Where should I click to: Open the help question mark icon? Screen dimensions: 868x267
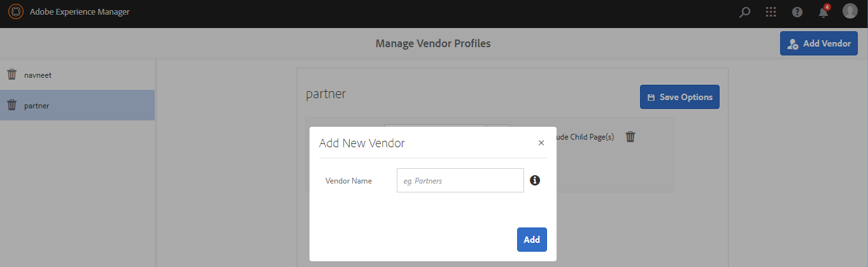(797, 12)
